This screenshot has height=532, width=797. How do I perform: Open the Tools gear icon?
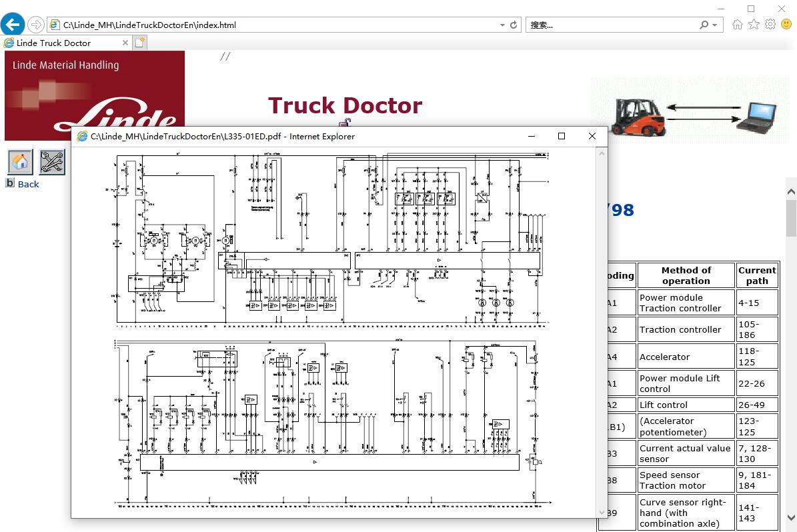(770, 25)
